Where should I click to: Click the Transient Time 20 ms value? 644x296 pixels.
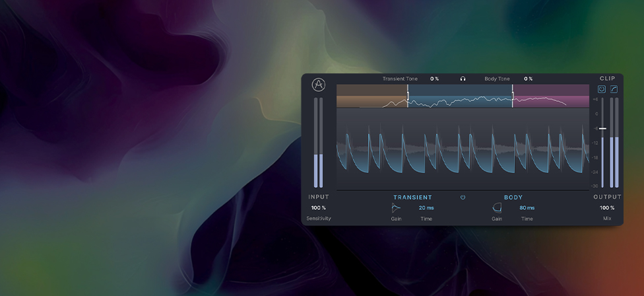(x=426, y=207)
